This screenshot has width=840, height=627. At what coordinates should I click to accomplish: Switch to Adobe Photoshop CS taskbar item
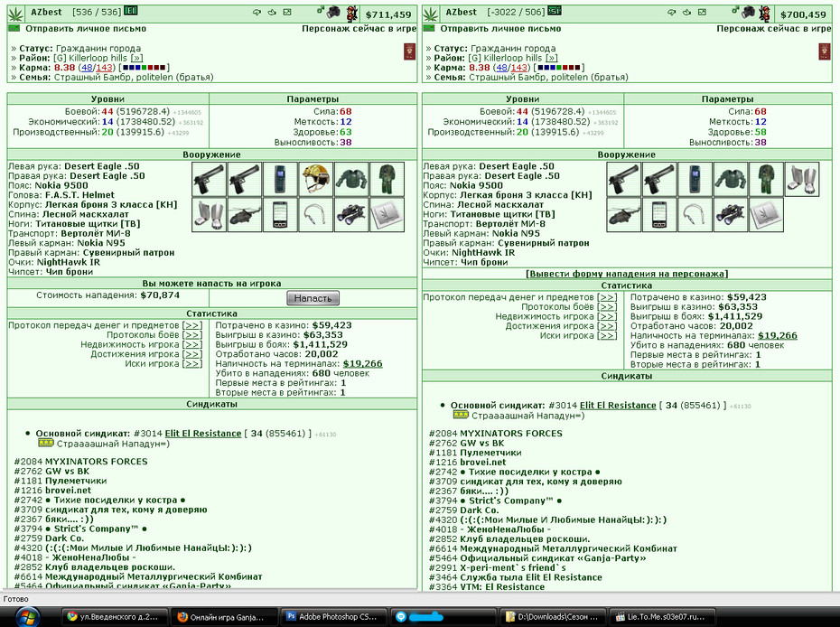(x=332, y=617)
